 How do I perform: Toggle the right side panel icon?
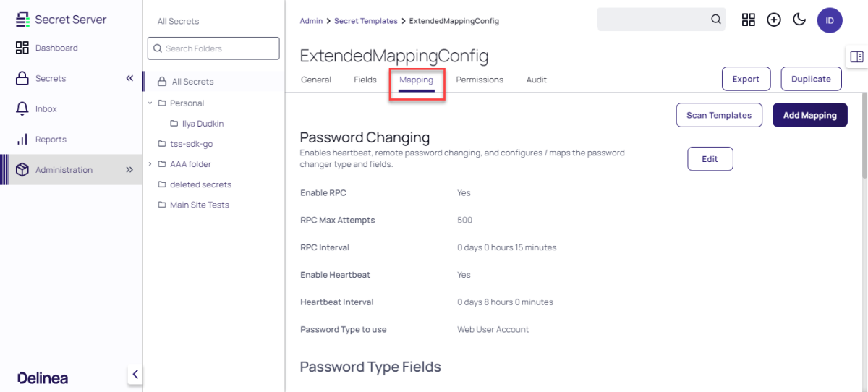click(x=856, y=56)
